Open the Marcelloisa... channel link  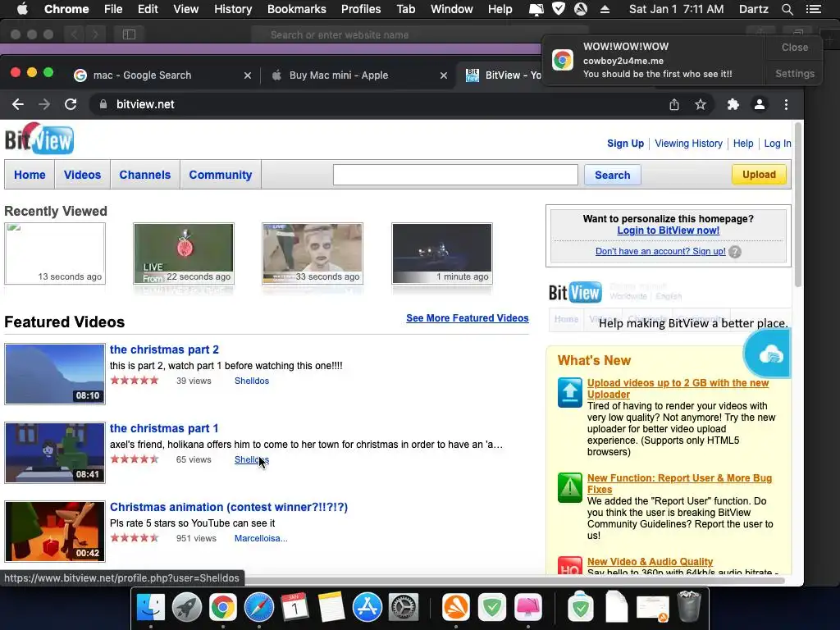pyautogui.click(x=261, y=538)
